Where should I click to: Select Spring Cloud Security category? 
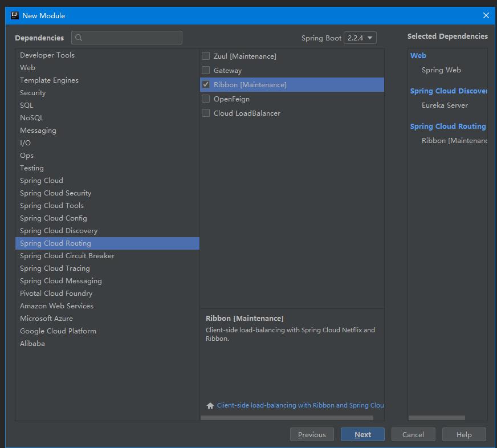[108, 193]
